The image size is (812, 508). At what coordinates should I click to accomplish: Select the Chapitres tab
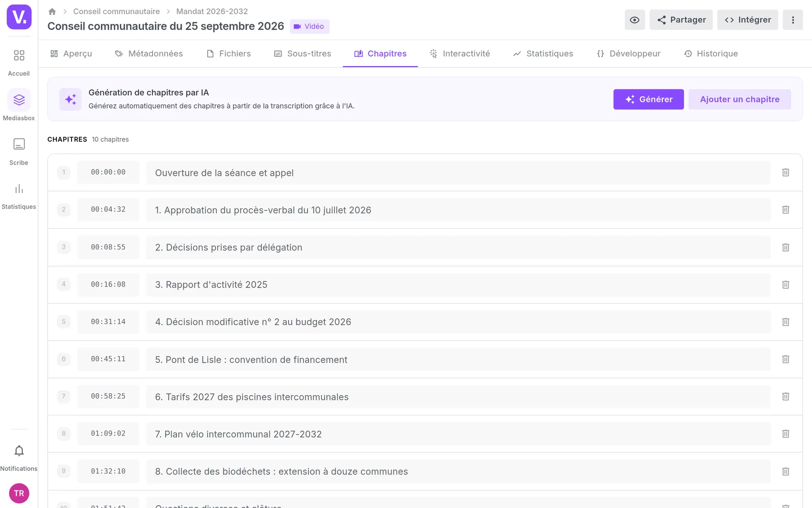point(380,53)
